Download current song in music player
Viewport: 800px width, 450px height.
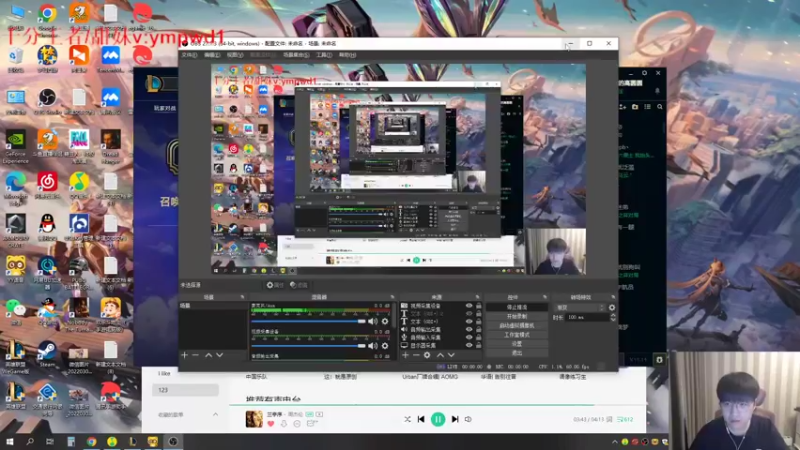click(x=284, y=424)
